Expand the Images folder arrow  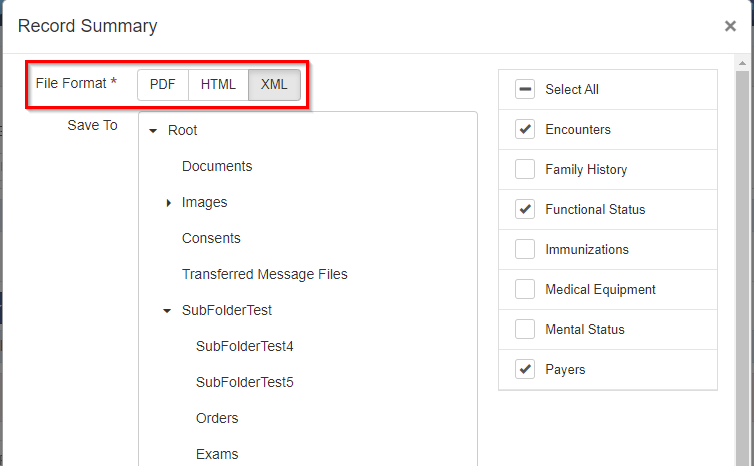(168, 203)
